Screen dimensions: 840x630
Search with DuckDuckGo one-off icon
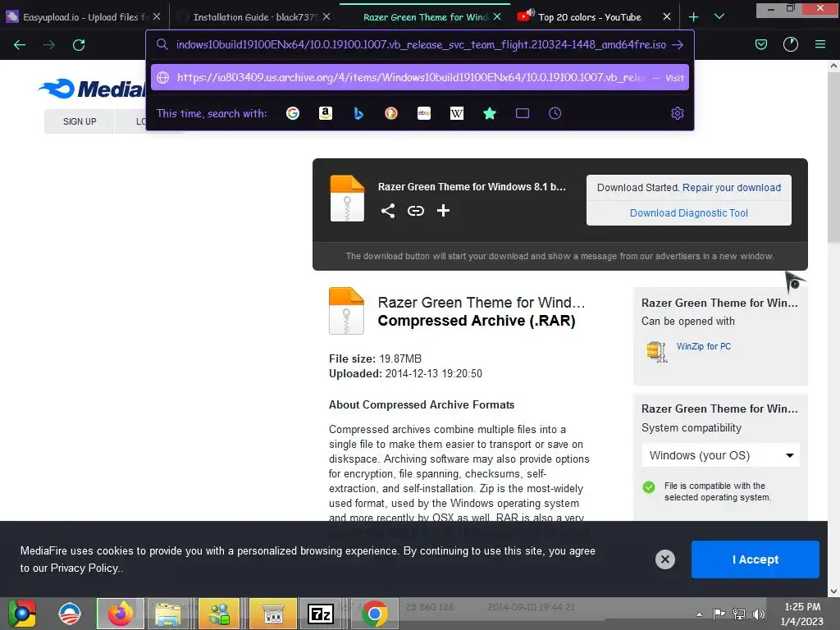(391, 113)
